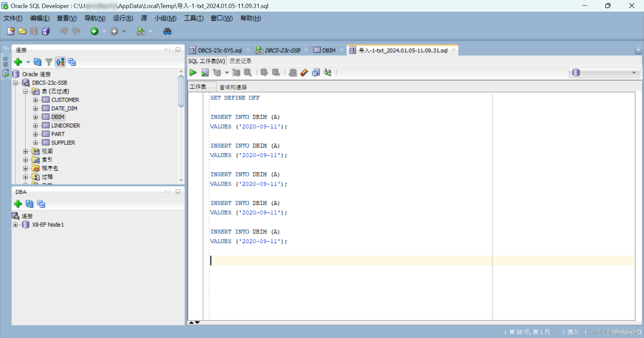
Task: Switch to the DBCS-23c-SSB worksheet tab
Action: (282, 50)
